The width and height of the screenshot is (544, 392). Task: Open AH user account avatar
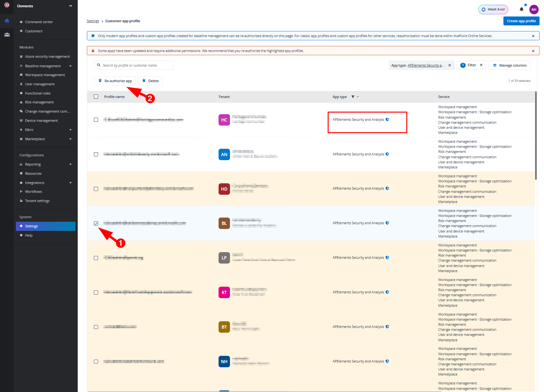click(x=534, y=10)
